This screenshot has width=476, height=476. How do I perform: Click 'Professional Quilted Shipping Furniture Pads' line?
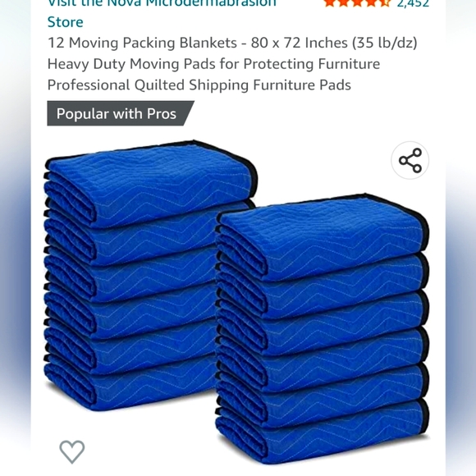tap(199, 85)
